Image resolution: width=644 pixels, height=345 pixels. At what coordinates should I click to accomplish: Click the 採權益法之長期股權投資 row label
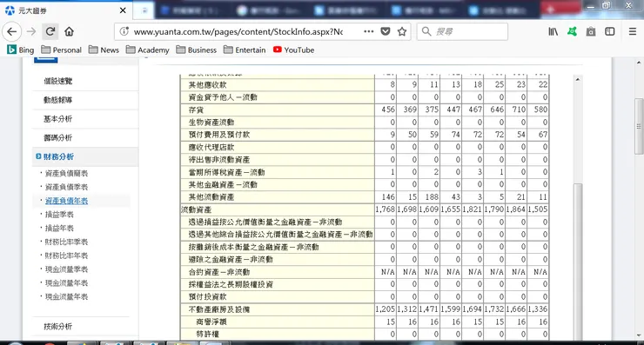point(231,285)
